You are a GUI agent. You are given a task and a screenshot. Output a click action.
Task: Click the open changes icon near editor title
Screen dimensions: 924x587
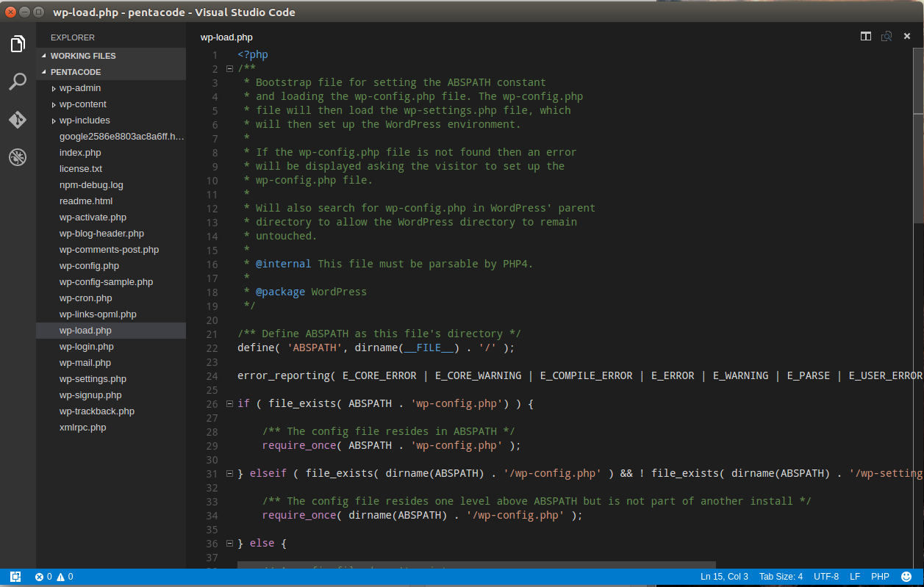pyautogui.click(x=887, y=36)
